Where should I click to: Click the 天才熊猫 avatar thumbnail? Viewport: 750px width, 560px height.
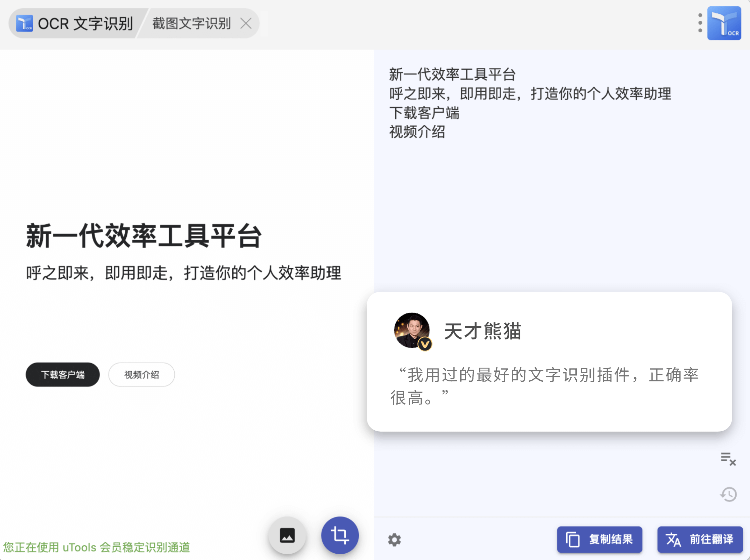pos(412,330)
